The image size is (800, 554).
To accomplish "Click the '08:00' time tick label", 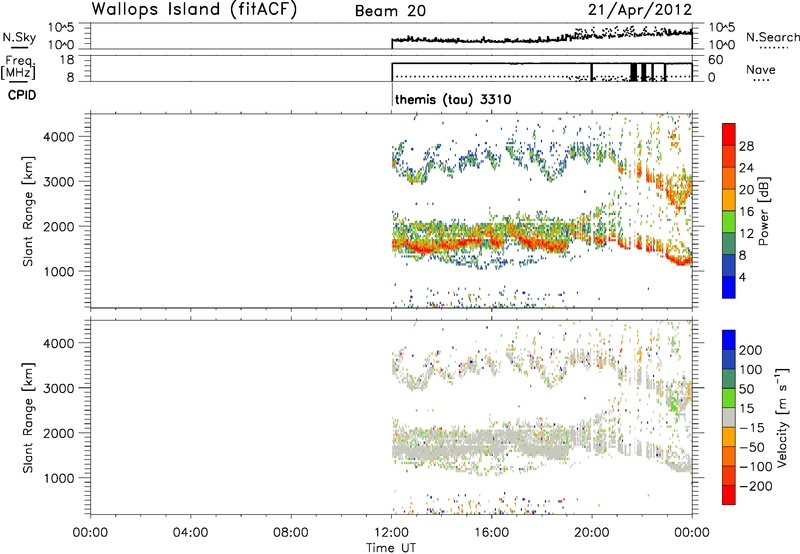I will [291, 533].
